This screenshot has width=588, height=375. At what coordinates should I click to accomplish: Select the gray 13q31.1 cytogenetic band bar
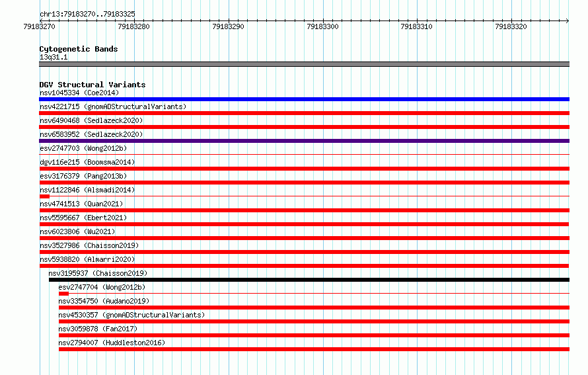[304, 65]
